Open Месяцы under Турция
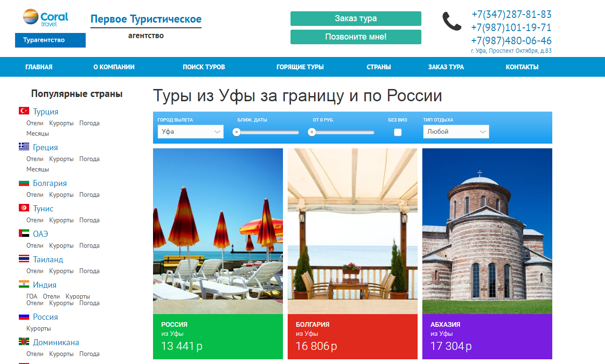The width and height of the screenshot is (605, 364). point(38,133)
